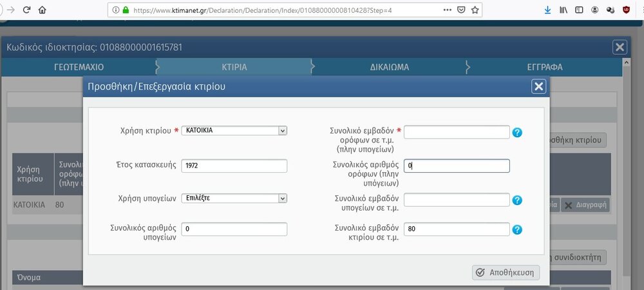The width and height of the screenshot is (644, 290).
Task: Click help icon for Συνολικό εμβαδόν κτιρίου
Action: (x=516, y=230)
